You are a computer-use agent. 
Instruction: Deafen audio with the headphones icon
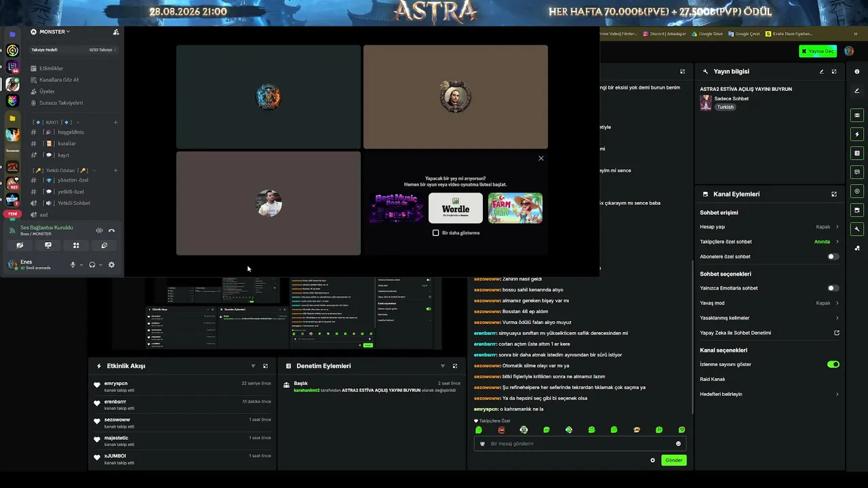[92, 265]
